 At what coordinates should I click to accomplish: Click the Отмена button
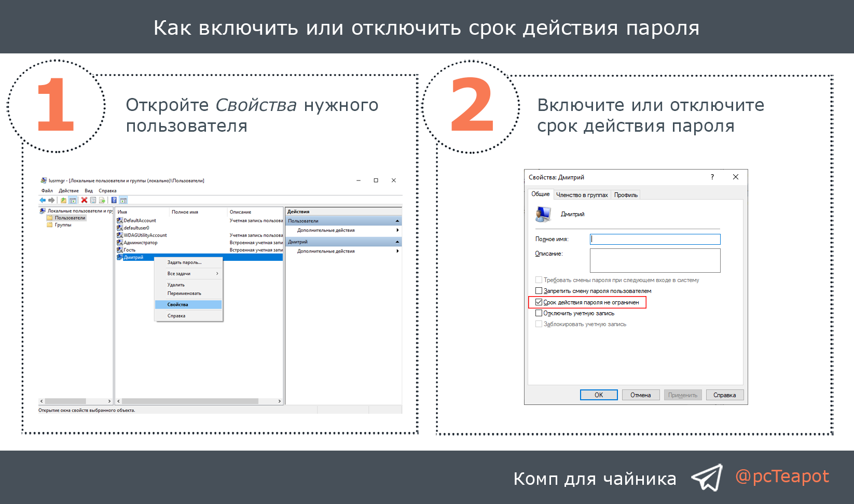point(641,395)
